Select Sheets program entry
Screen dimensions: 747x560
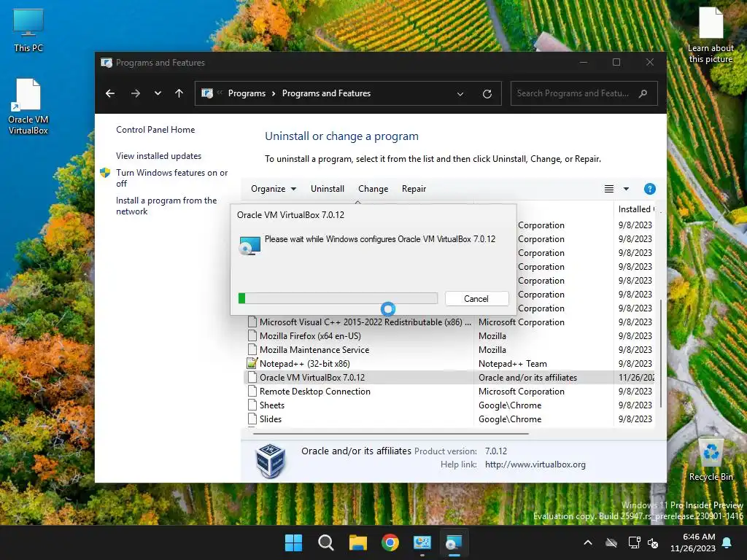tap(451, 405)
